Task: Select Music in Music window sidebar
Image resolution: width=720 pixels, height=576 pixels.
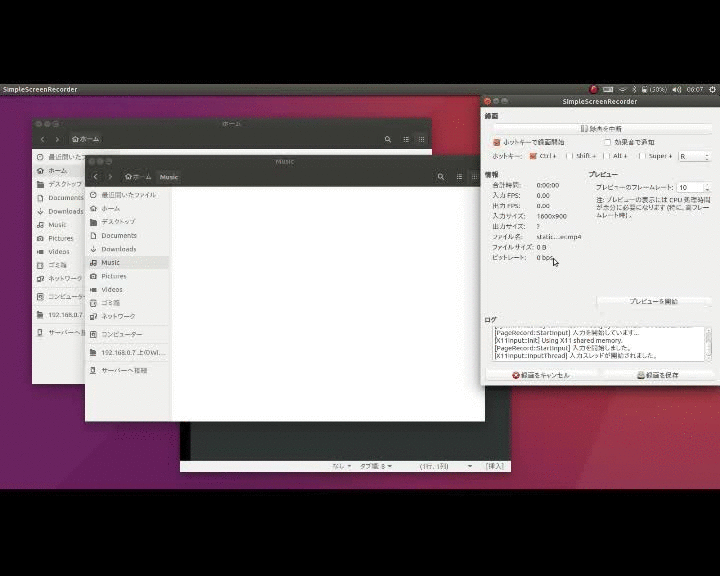Action: (x=127, y=263)
